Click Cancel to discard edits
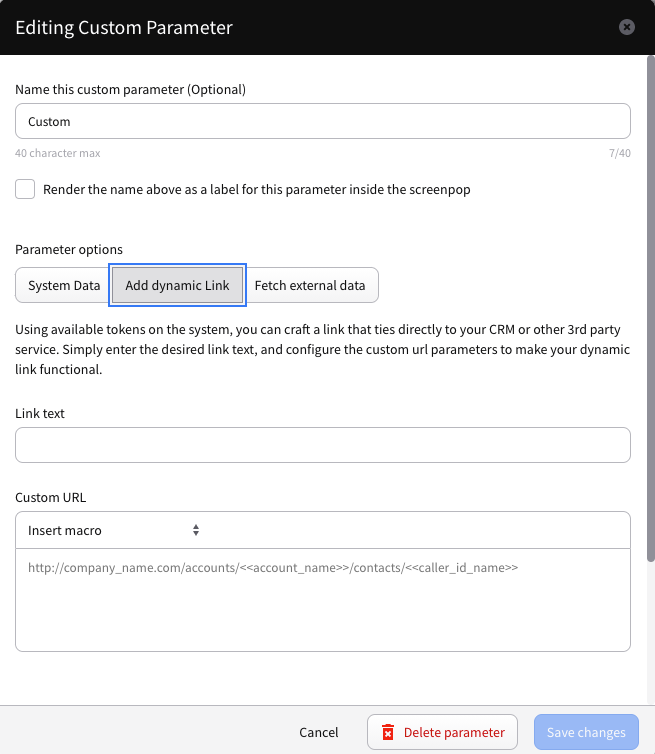655x754 pixels. pos(319,732)
